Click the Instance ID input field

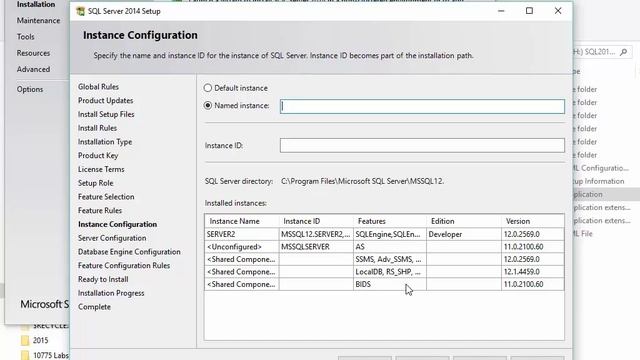[x=422, y=145]
